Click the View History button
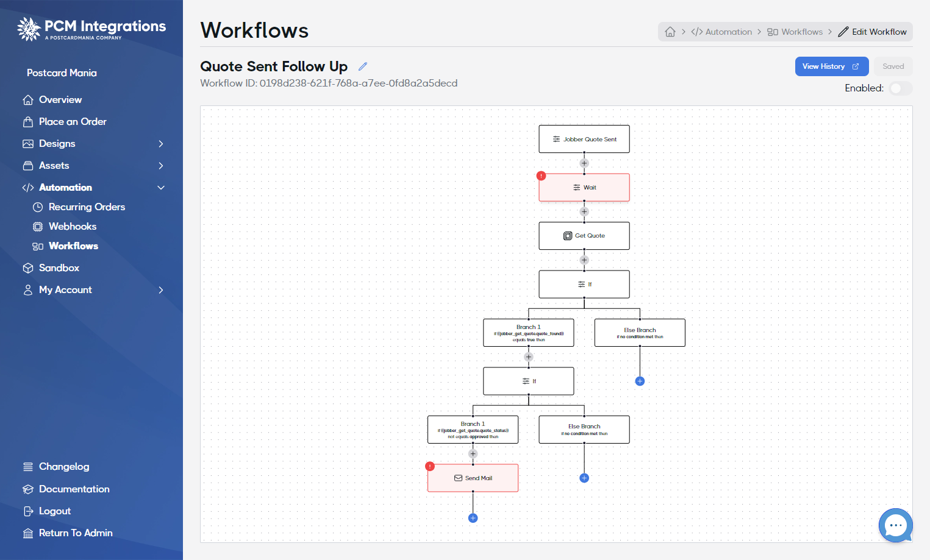The image size is (930, 560). (x=832, y=66)
